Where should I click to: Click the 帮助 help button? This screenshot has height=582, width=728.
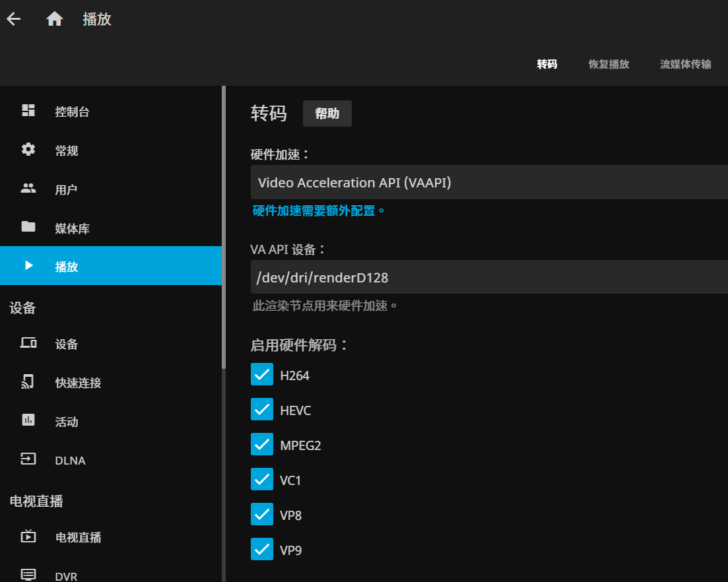(x=327, y=113)
